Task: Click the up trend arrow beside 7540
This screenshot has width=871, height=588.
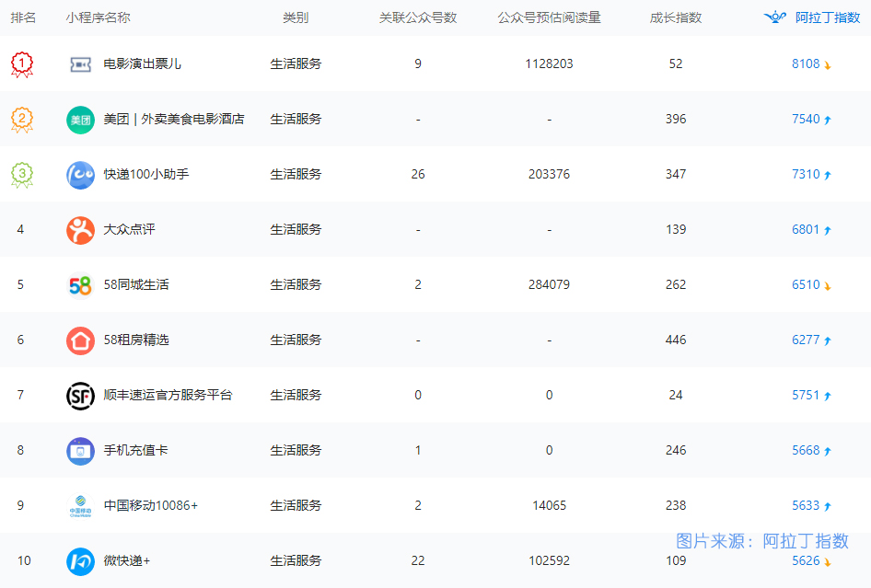Action: tap(828, 120)
